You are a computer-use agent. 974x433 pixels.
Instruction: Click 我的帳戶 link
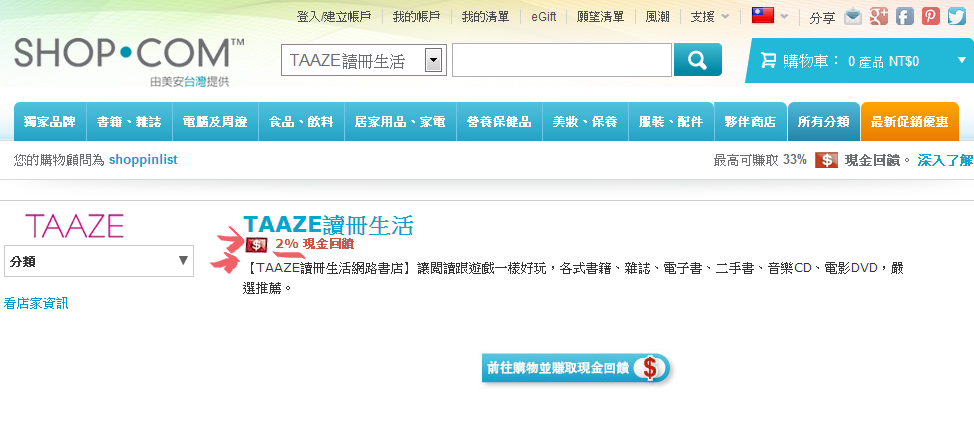tap(416, 17)
